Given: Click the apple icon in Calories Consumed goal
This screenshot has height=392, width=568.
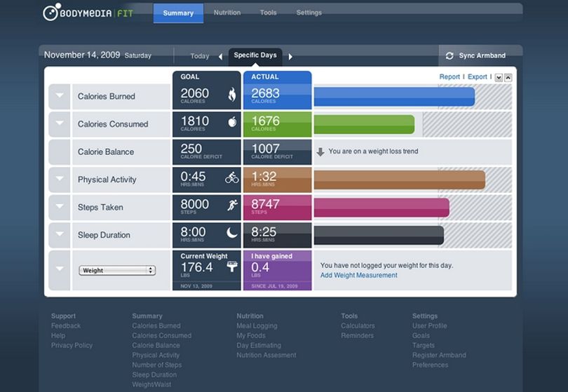Looking at the screenshot, I should tap(232, 122).
